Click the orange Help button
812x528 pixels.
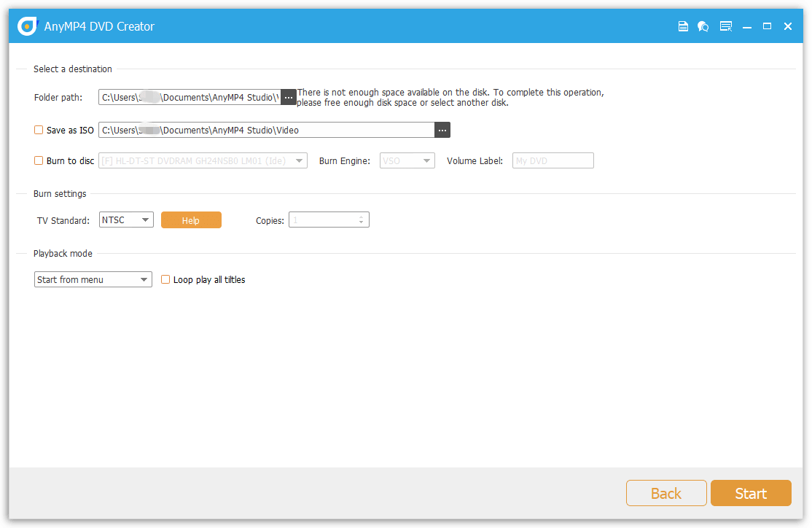tap(191, 220)
